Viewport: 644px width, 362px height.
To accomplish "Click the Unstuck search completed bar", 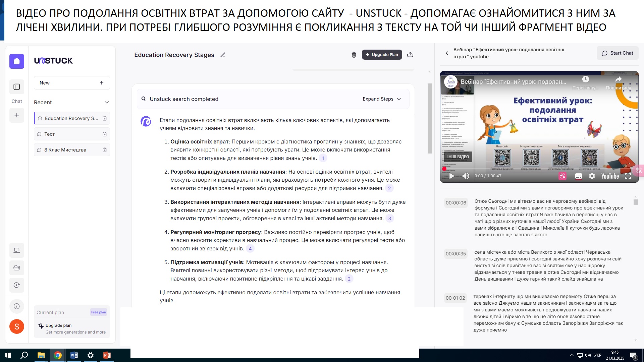I will coord(273,99).
